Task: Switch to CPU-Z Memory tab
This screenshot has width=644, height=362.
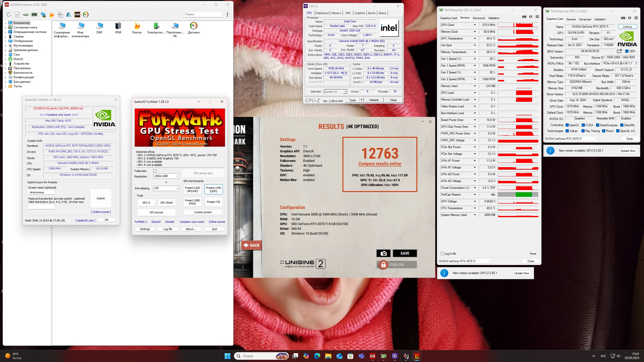Action: tap(336, 13)
